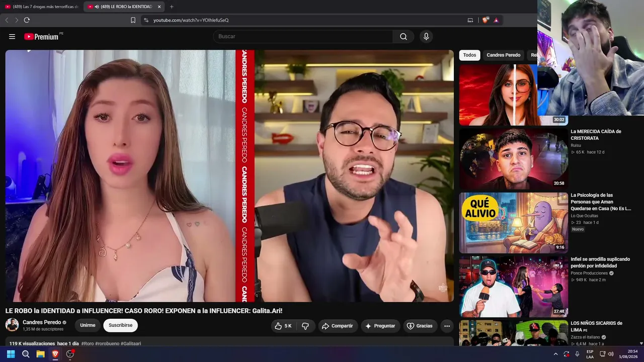Click the Gracias button
The image size is (644, 362).
pos(420,326)
